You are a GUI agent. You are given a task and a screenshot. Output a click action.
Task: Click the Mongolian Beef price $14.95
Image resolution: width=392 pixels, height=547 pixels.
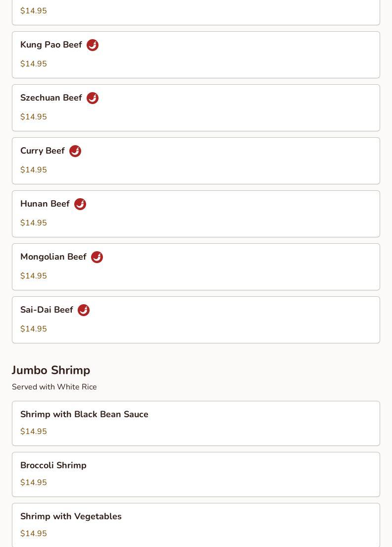(x=34, y=276)
